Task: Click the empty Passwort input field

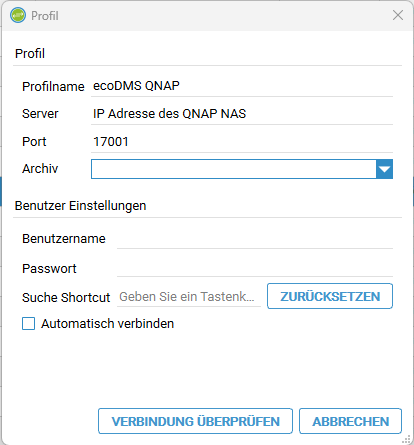Action: [x=255, y=268]
